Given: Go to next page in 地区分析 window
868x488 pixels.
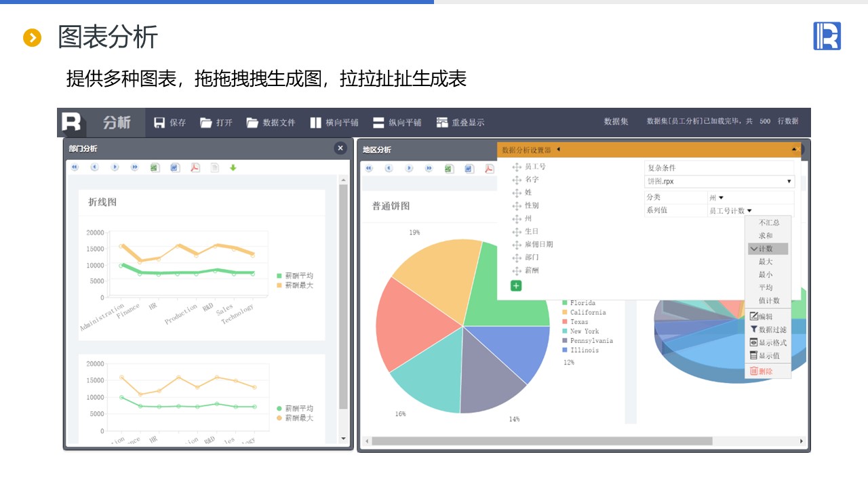Looking at the screenshot, I should coord(409,168).
